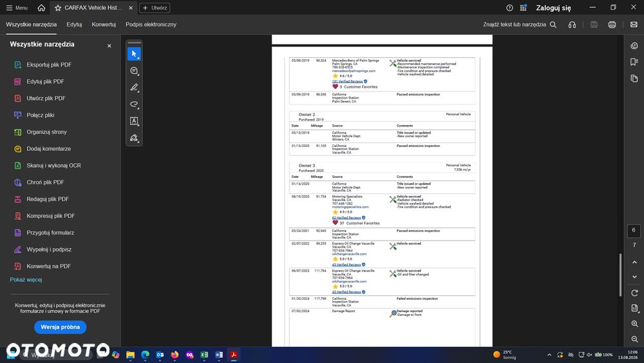Open the apps grid icon
This screenshot has width=644, height=363.
click(x=523, y=8)
